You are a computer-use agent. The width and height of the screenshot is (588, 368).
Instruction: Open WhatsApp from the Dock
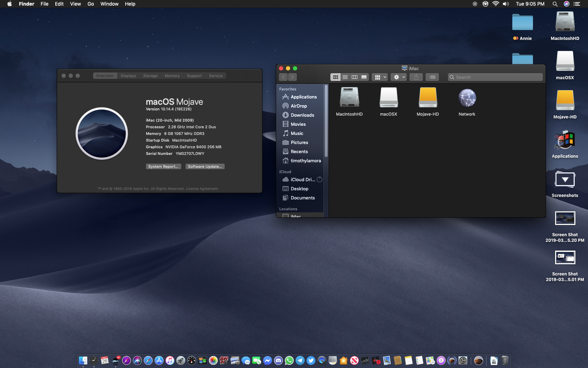[289, 360]
